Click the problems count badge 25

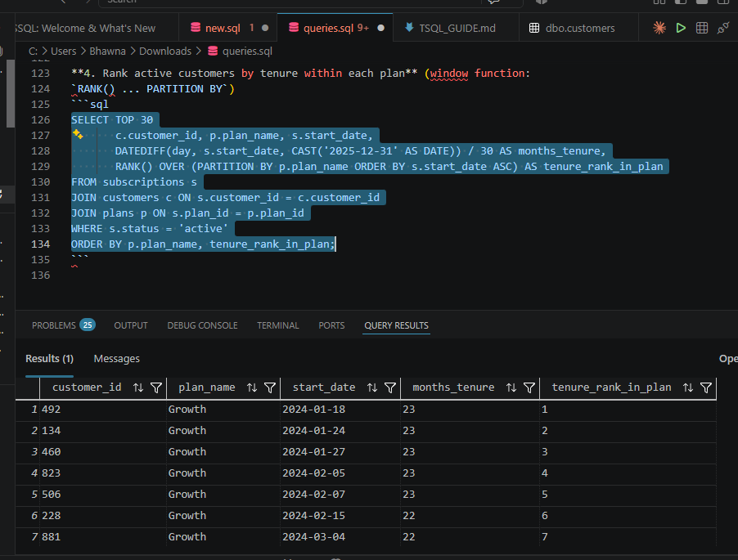(x=88, y=325)
